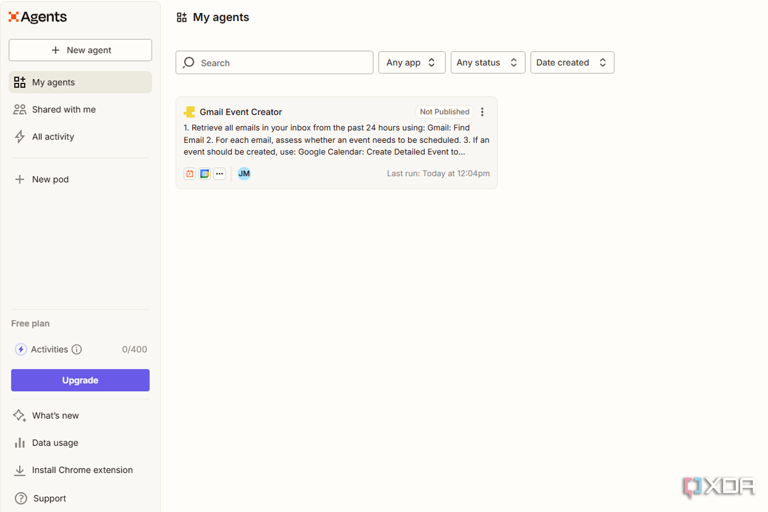This screenshot has width=768, height=512.
Task: Create a New pod
Action: [50, 179]
